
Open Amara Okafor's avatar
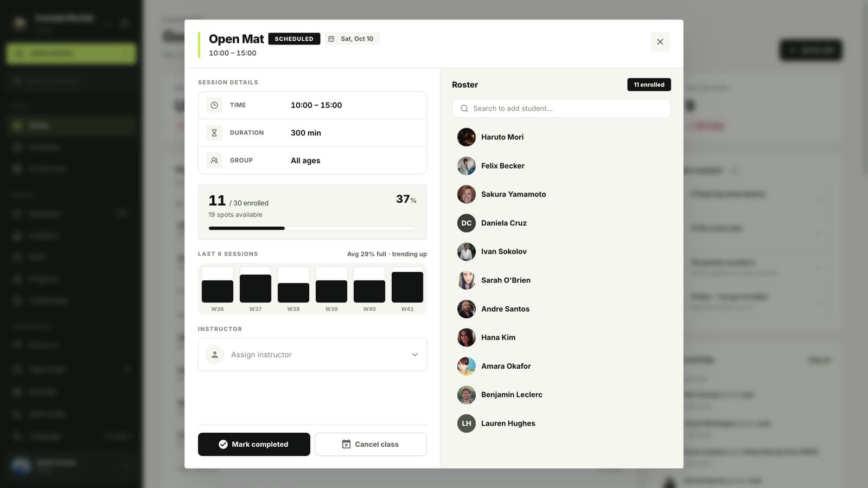[467, 366]
